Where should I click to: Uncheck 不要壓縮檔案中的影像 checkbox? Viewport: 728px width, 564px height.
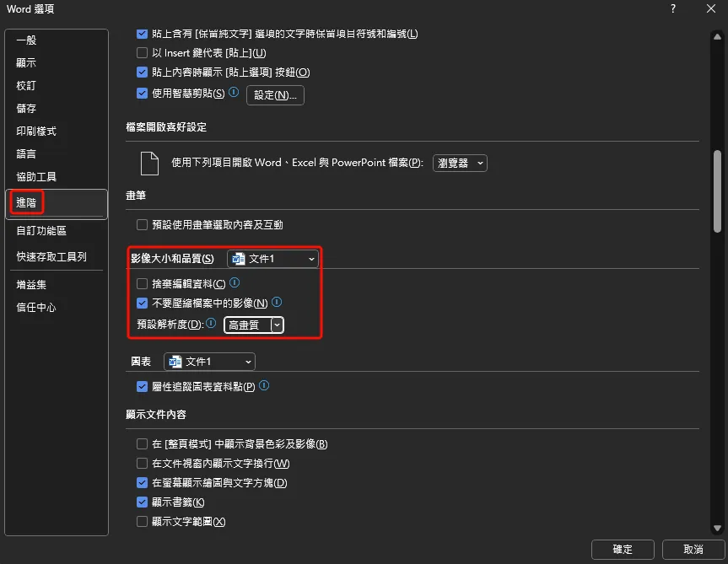pyautogui.click(x=142, y=303)
